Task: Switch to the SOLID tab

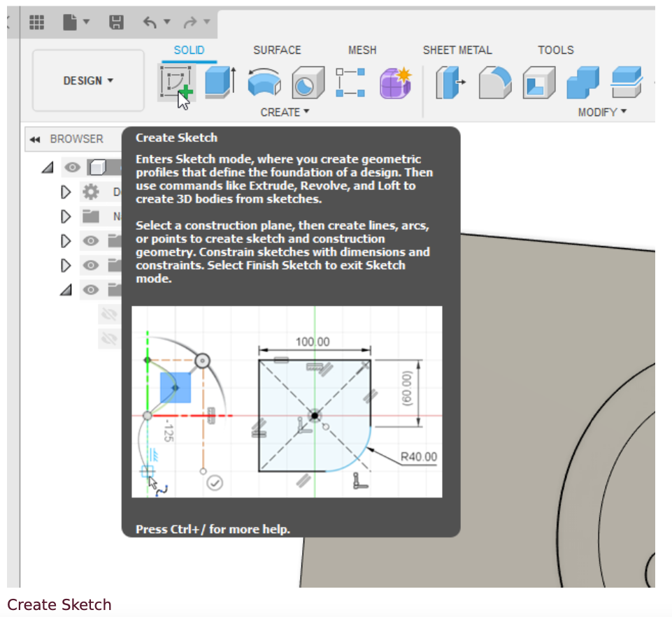Action: [189, 50]
